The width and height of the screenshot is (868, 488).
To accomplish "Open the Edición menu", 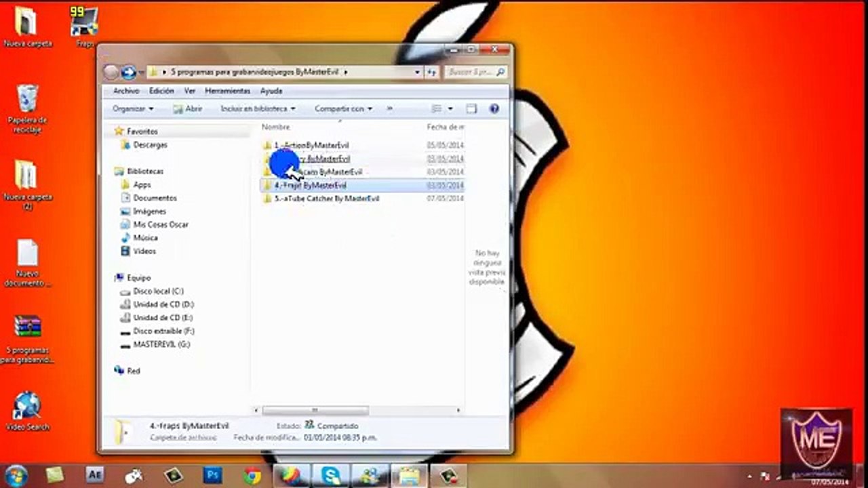I will coord(161,91).
